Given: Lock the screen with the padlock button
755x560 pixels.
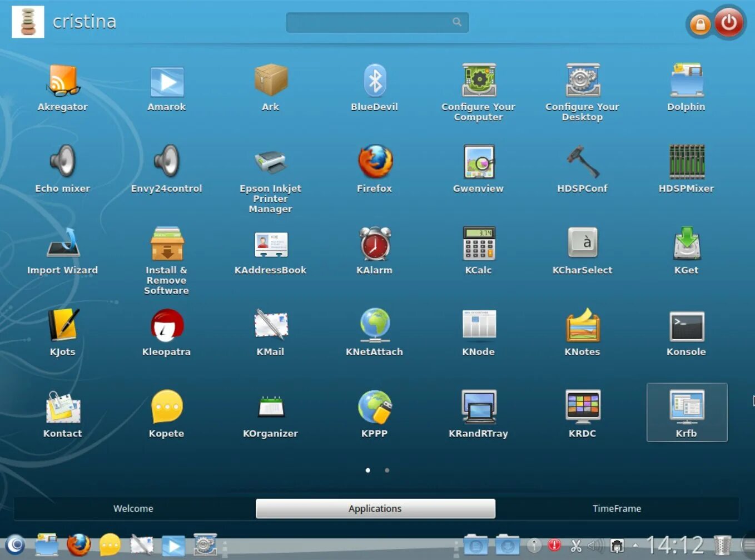Looking at the screenshot, I should [x=701, y=24].
